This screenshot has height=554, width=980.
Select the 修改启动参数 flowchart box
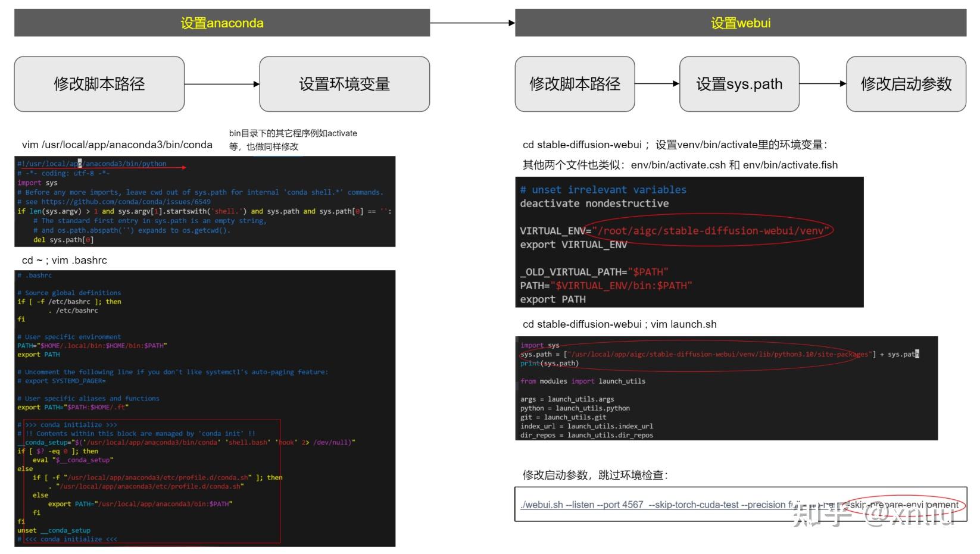(906, 84)
